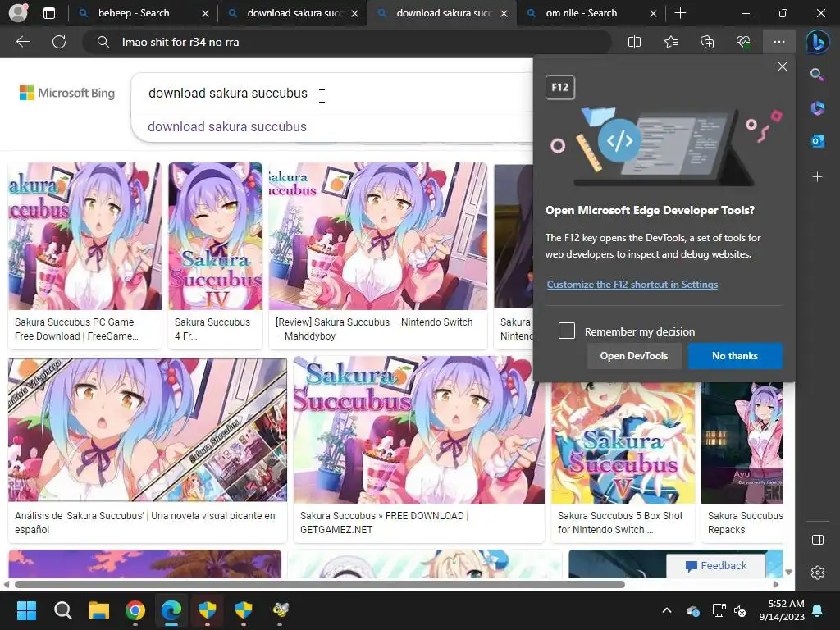Open the bee icon app in taskbar

tap(281, 610)
